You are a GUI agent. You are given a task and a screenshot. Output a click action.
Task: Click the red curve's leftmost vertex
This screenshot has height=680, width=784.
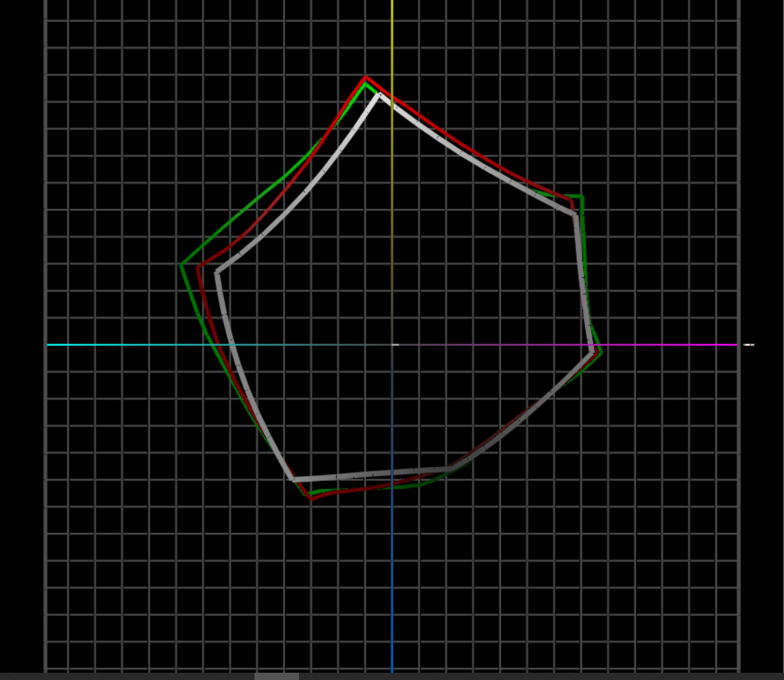point(198,268)
